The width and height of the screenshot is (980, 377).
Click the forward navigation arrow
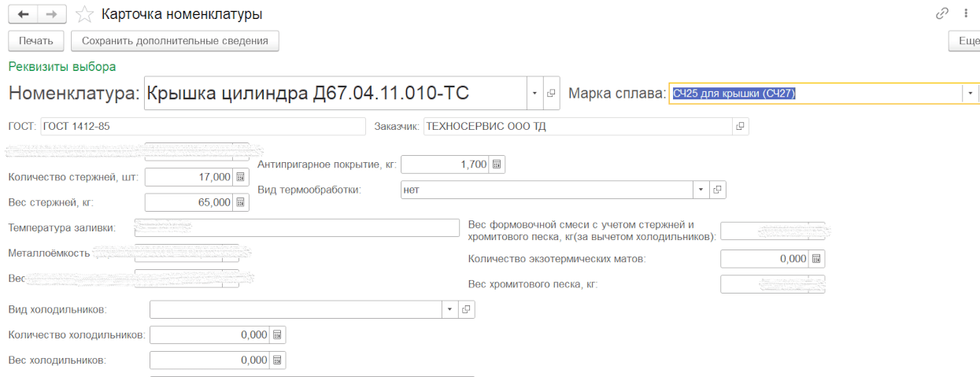(x=51, y=14)
